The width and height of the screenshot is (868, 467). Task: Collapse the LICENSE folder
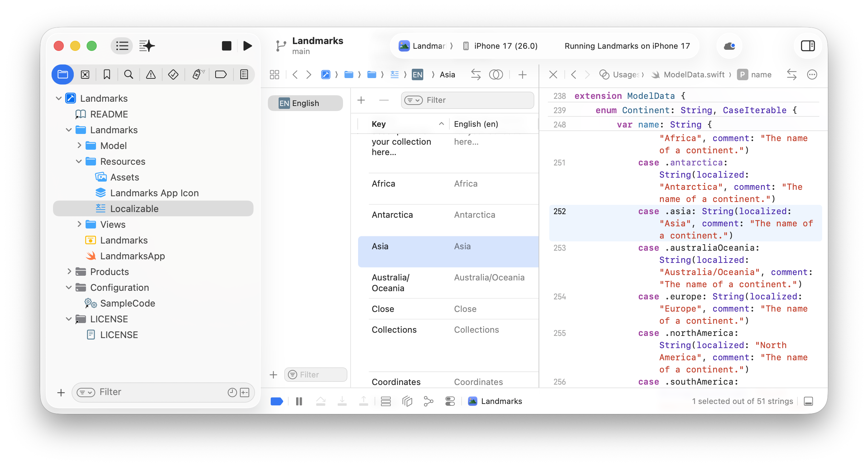tap(69, 319)
